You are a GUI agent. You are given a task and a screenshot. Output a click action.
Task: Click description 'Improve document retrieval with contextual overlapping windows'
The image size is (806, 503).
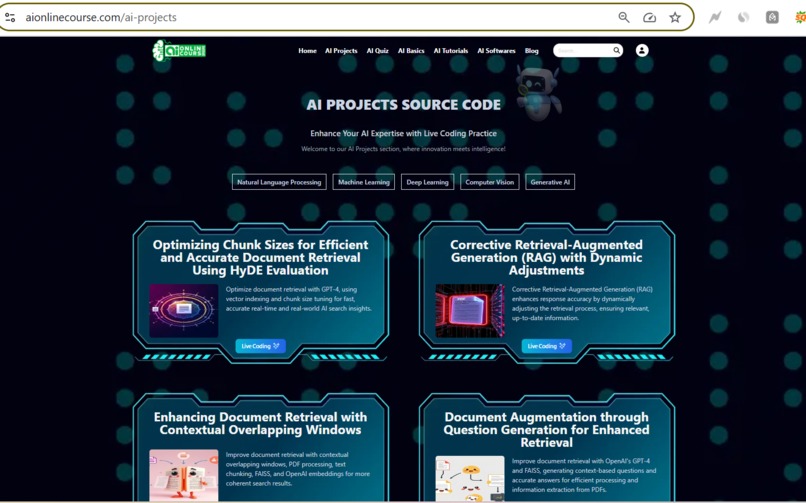pyautogui.click(x=298, y=469)
